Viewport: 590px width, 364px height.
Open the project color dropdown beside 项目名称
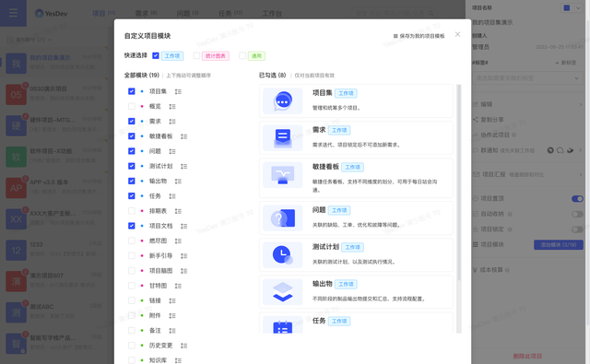(x=572, y=8)
